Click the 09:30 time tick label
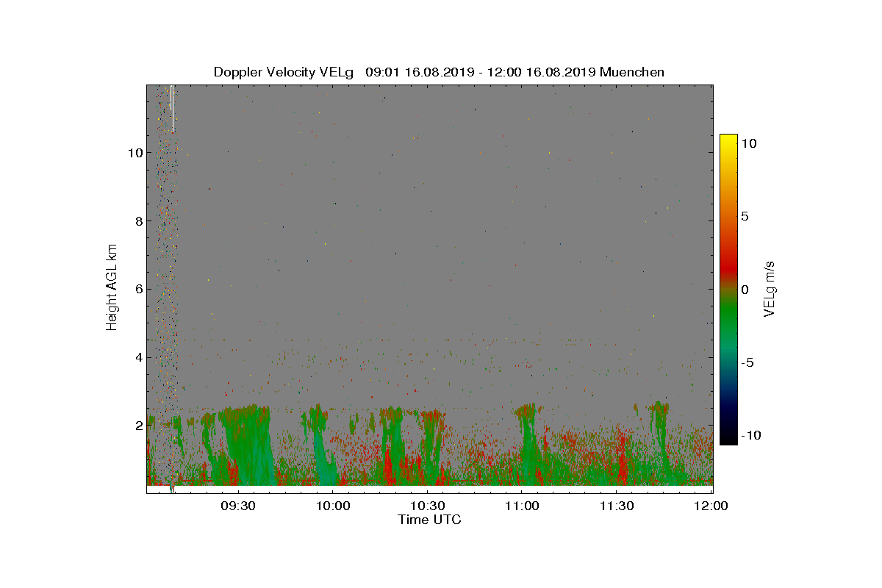The width and height of the screenshot is (882, 588). pos(238,506)
